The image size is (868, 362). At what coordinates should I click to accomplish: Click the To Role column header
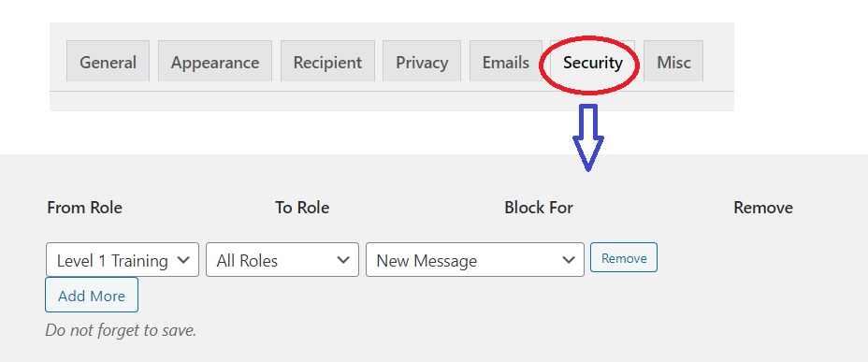coord(302,208)
